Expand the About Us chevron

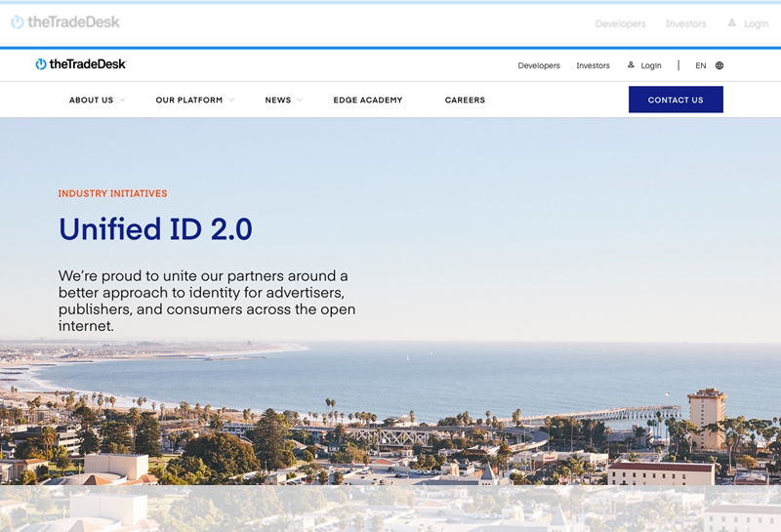pyautogui.click(x=122, y=101)
